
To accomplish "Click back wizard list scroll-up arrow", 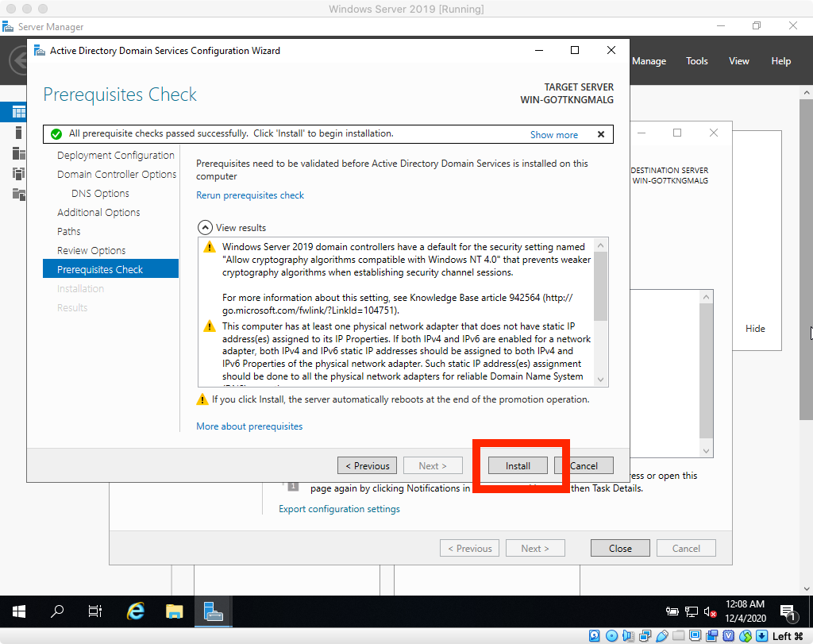I will click(706, 297).
